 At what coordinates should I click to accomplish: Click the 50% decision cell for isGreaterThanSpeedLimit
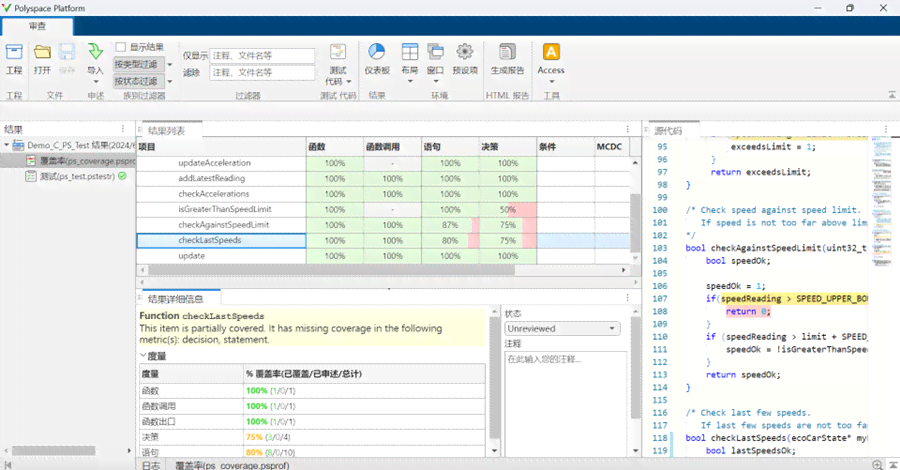point(508,209)
